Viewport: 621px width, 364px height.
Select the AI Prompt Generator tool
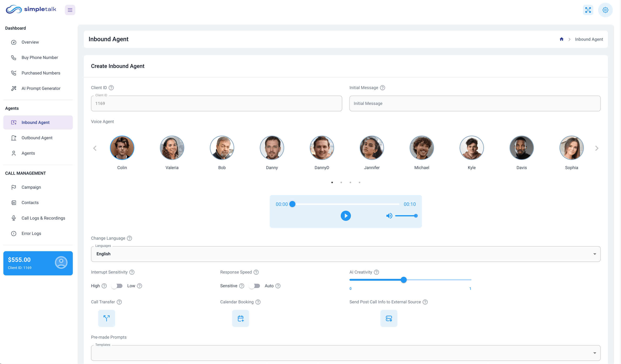(x=41, y=88)
